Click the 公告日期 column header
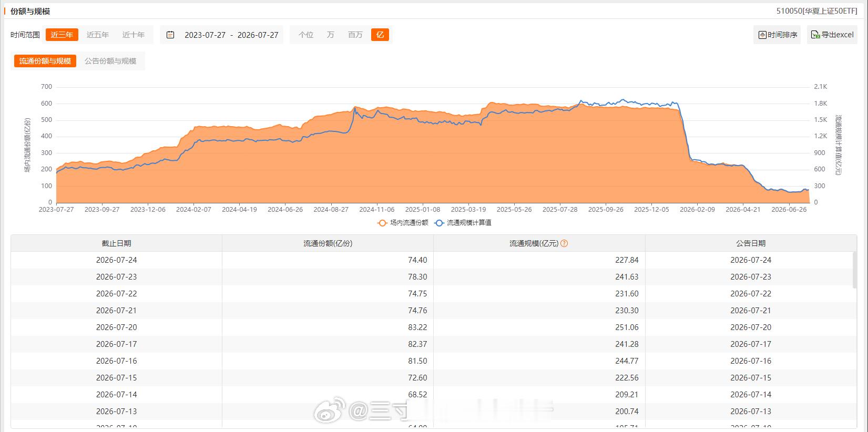 coord(751,243)
